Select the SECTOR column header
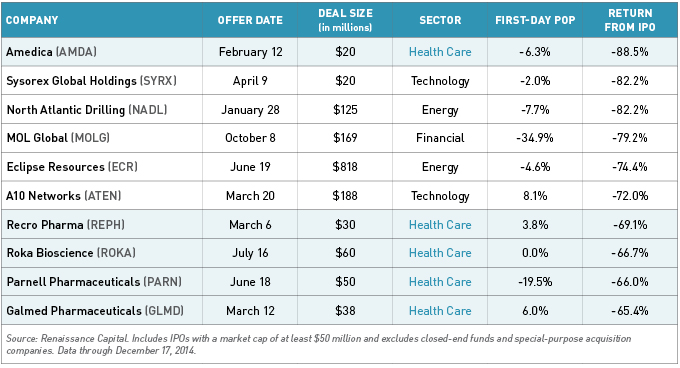The image size is (680, 368). [x=440, y=20]
